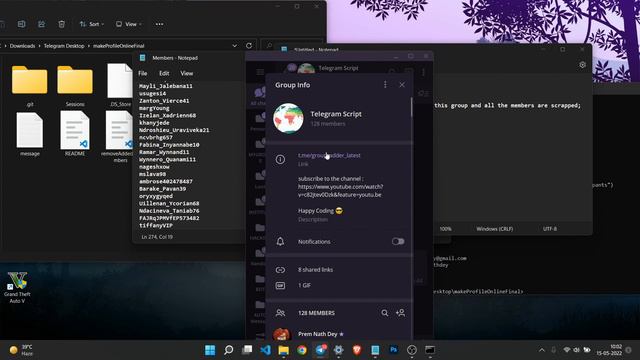
Task: Click the Delete trash icon in File Explorer
Action: coord(61,24)
